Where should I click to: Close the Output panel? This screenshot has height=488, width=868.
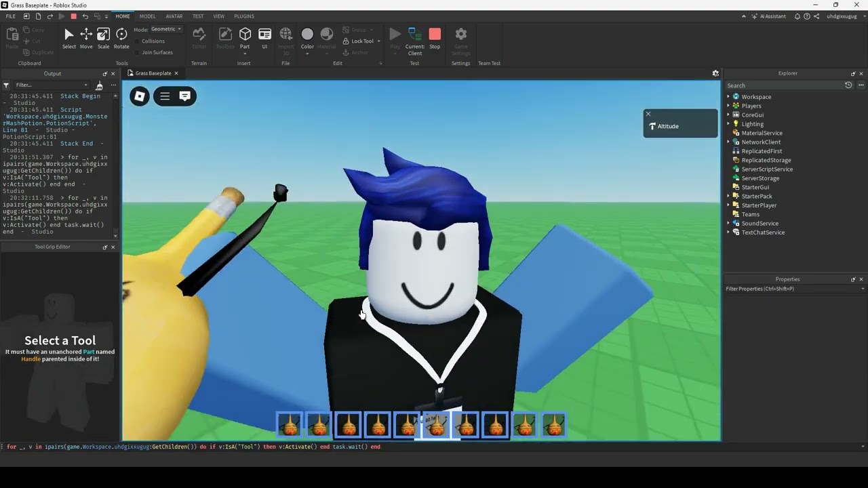click(x=113, y=74)
